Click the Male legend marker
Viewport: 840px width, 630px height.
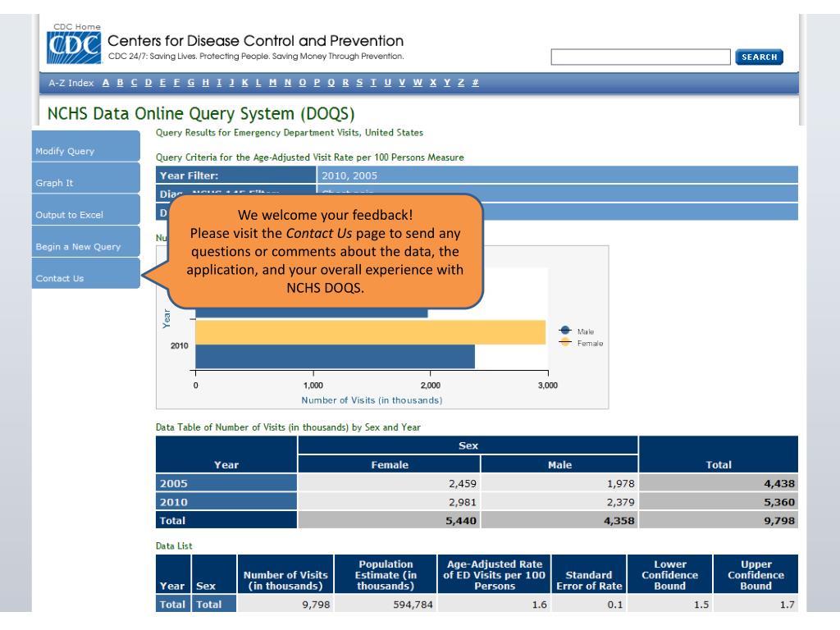click(x=565, y=330)
